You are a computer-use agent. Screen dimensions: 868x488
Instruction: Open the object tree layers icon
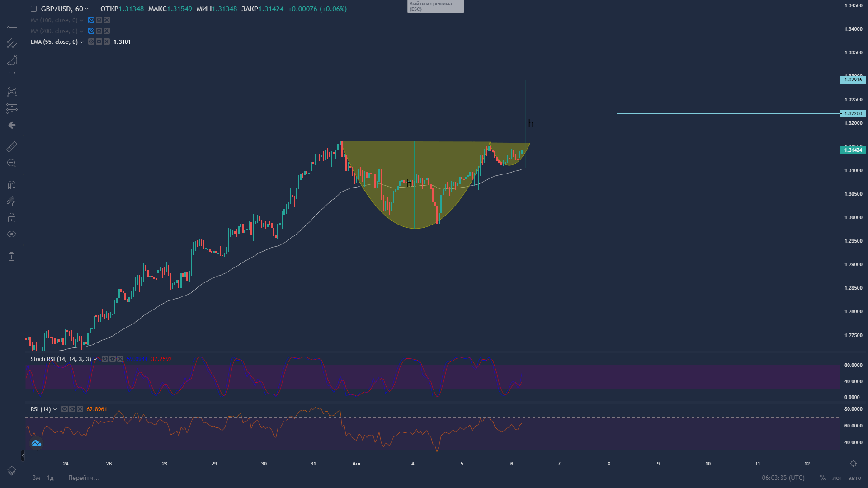(x=12, y=471)
